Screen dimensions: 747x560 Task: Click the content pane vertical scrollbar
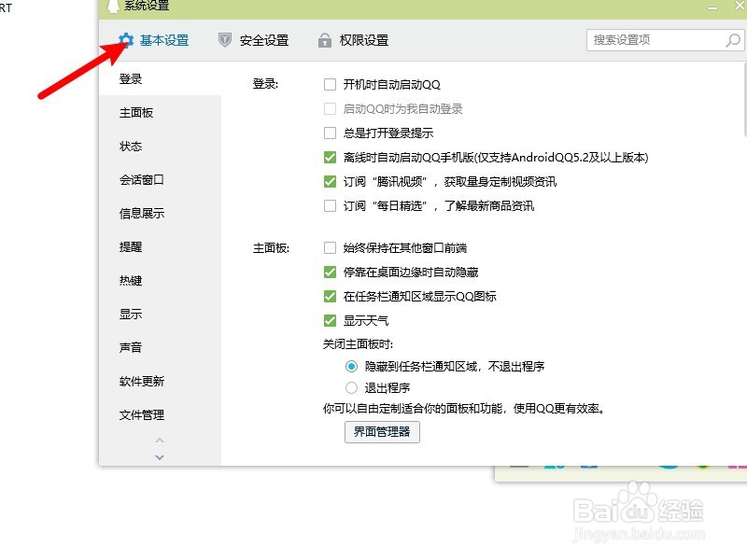pyautogui.click(x=744, y=100)
